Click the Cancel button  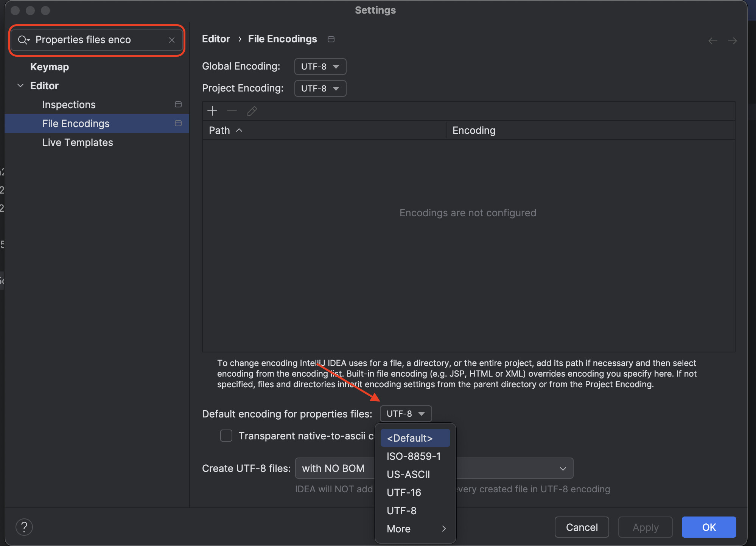[582, 527]
